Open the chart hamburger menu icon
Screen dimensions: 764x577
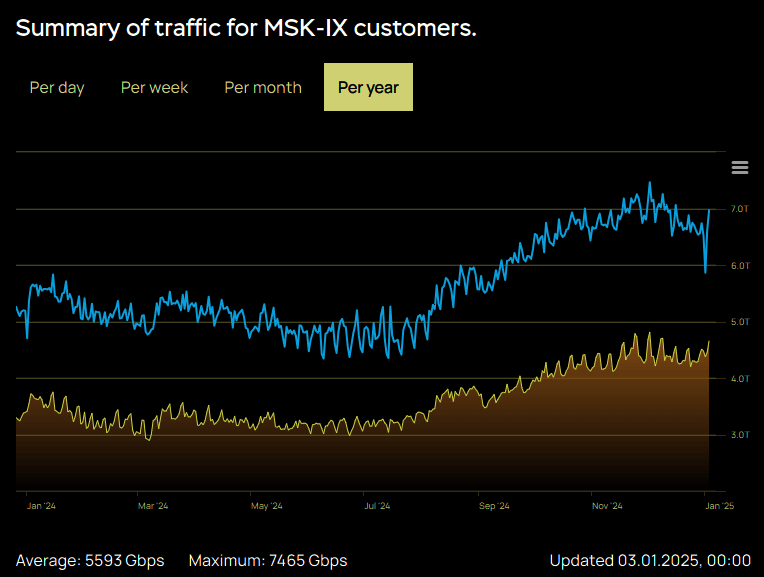point(740,167)
